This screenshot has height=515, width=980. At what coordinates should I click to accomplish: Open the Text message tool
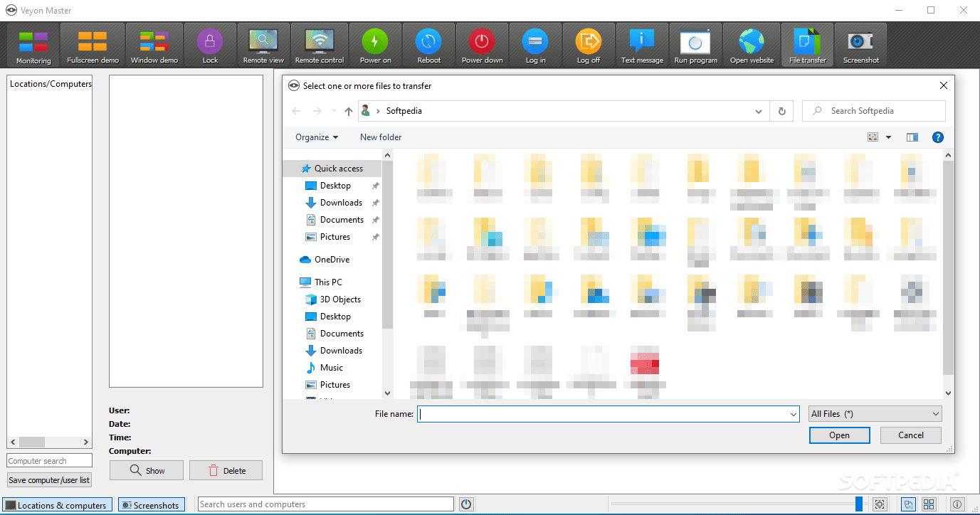tap(642, 45)
